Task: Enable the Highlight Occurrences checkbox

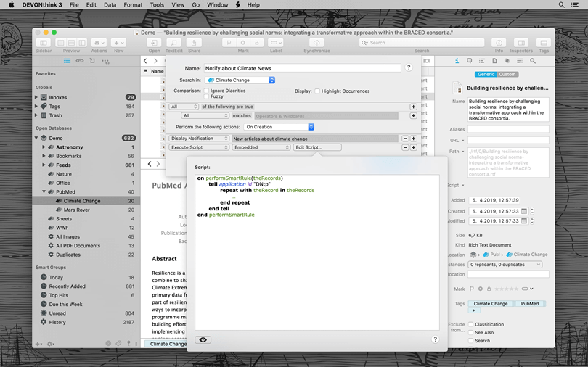Action: (317, 91)
